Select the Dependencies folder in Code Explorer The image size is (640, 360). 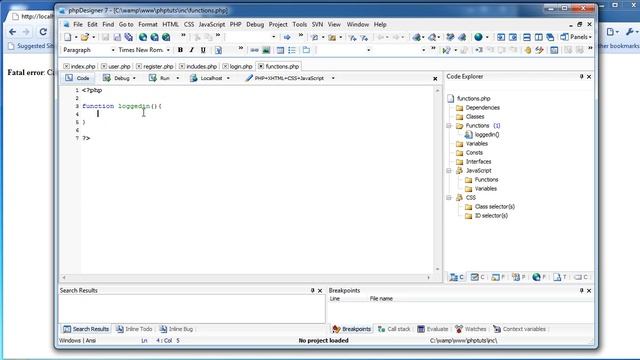pos(482,108)
